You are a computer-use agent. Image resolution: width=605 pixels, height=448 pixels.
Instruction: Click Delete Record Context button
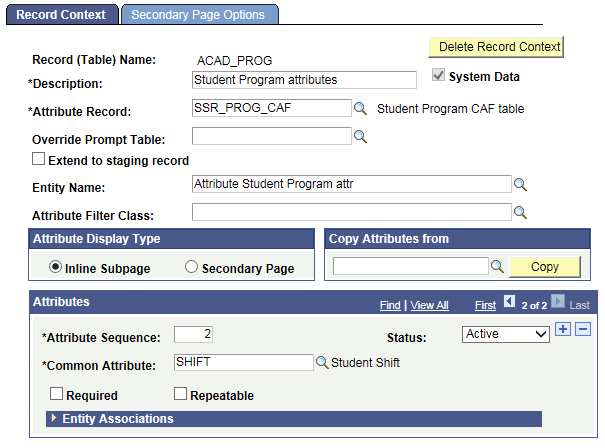pos(496,47)
